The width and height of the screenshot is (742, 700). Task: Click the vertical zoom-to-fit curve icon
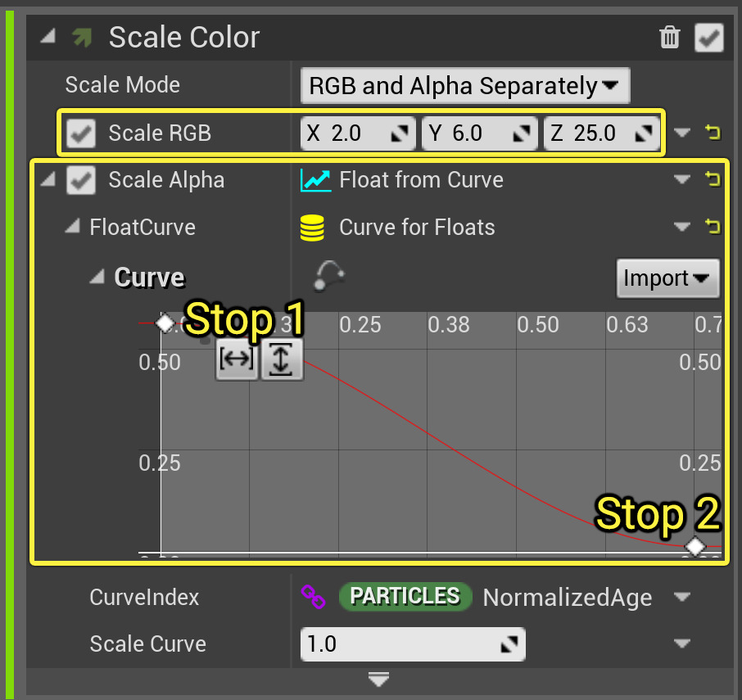click(281, 360)
